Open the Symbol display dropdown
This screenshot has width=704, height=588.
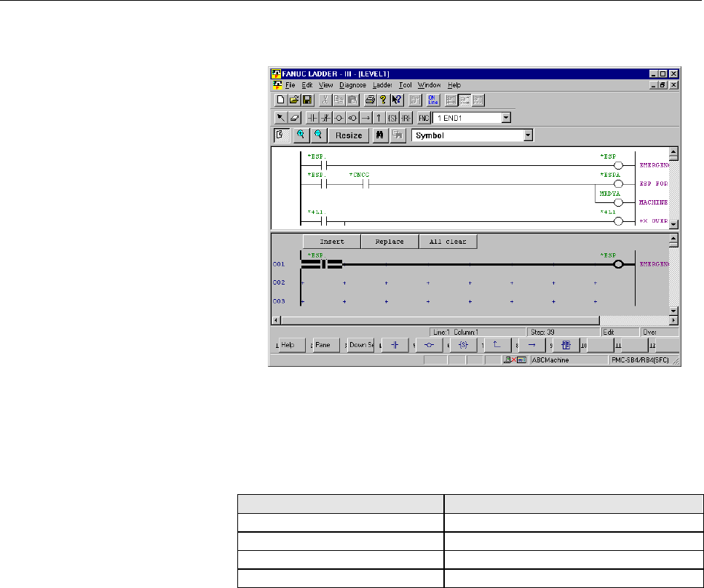click(528, 135)
